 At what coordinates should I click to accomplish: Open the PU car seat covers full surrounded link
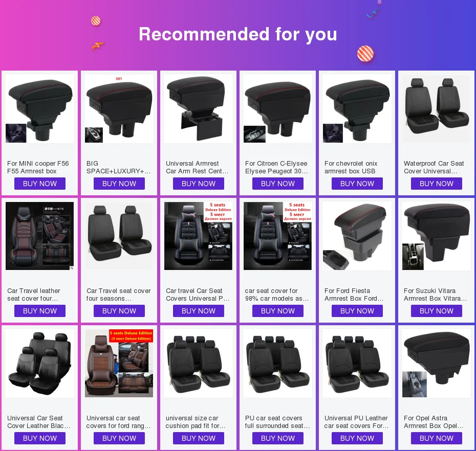tap(277, 422)
